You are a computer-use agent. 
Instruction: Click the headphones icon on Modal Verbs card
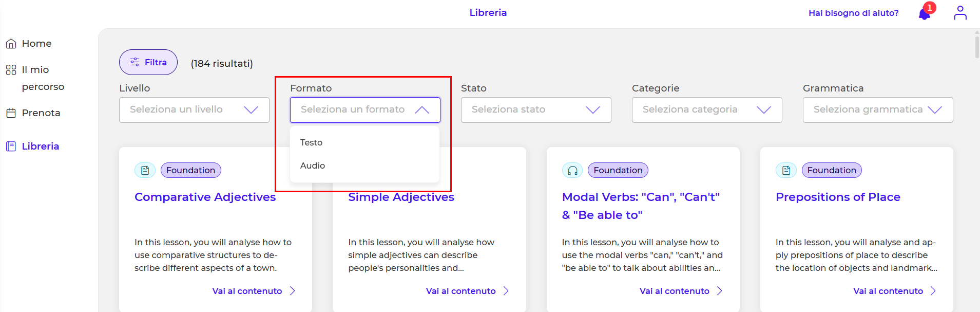pos(572,170)
